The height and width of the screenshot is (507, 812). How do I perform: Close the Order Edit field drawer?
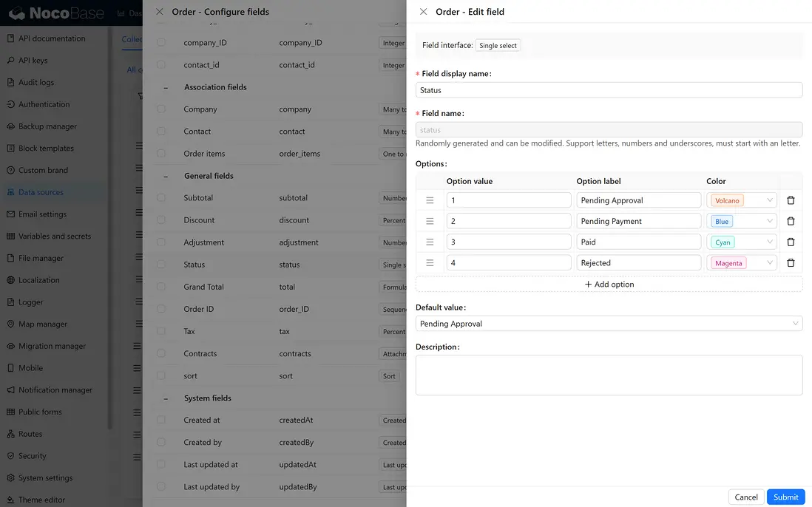coord(423,12)
